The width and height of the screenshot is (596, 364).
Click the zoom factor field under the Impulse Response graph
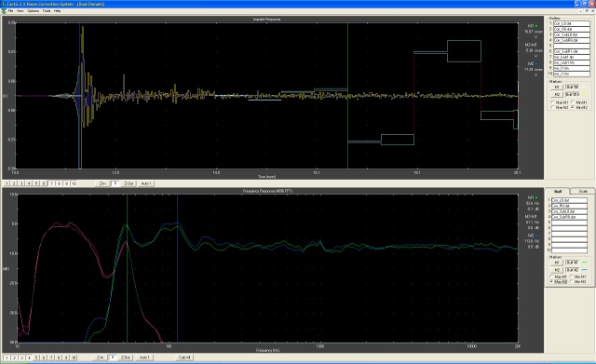[115, 183]
